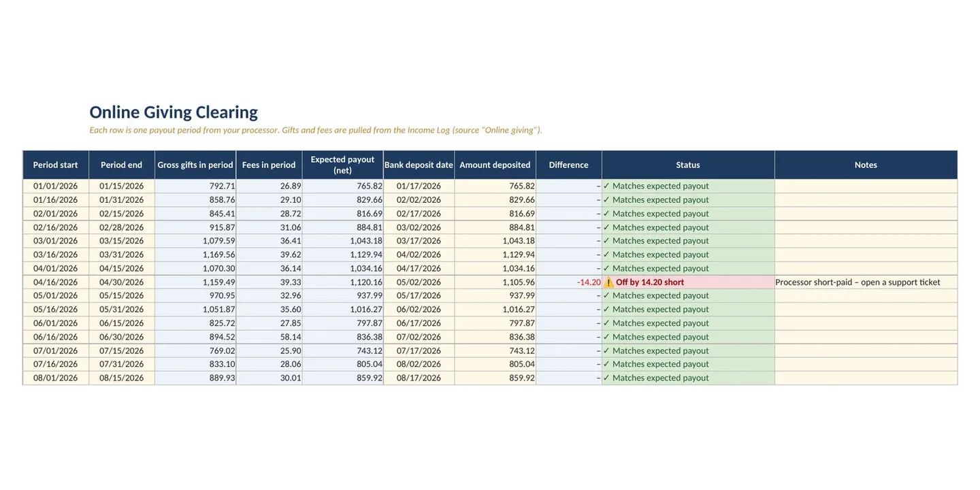Select the "Fees in period" header cell
Image resolution: width=980 pixels, height=490 pixels.
tap(269, 165)
